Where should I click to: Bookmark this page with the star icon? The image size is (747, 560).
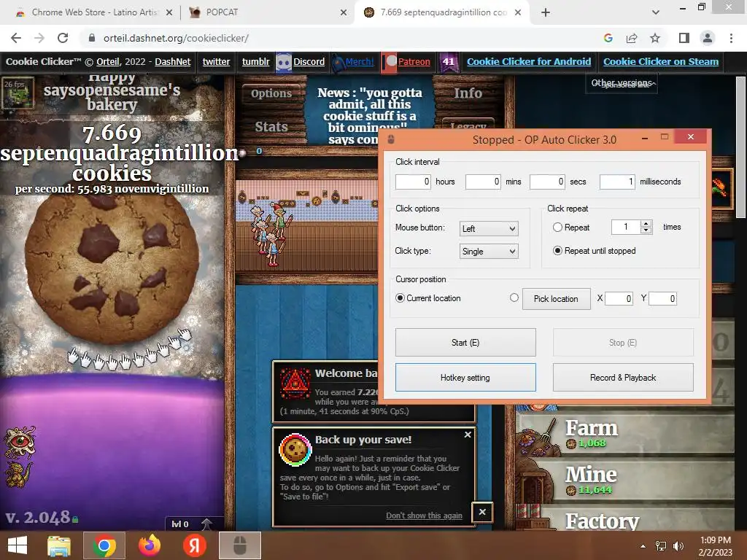(x=655, y=38)
